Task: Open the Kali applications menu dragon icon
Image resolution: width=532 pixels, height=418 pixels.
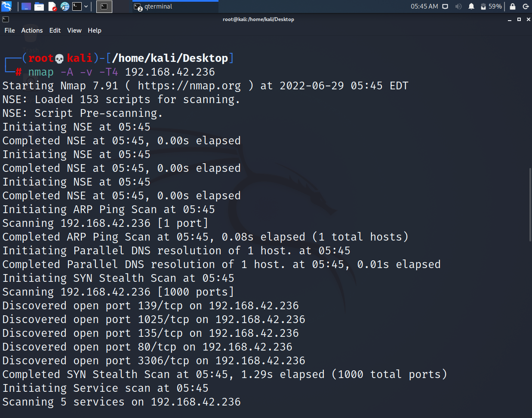Action: (6, 6)
